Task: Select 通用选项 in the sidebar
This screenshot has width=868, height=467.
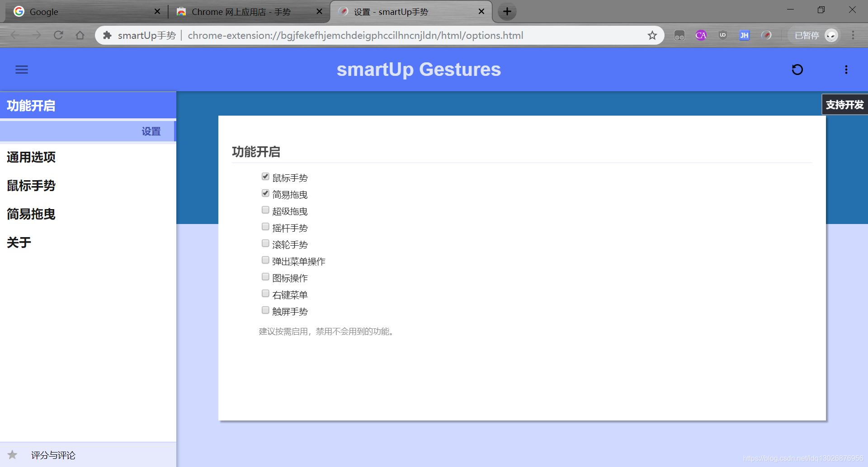Action: [31, 157]
